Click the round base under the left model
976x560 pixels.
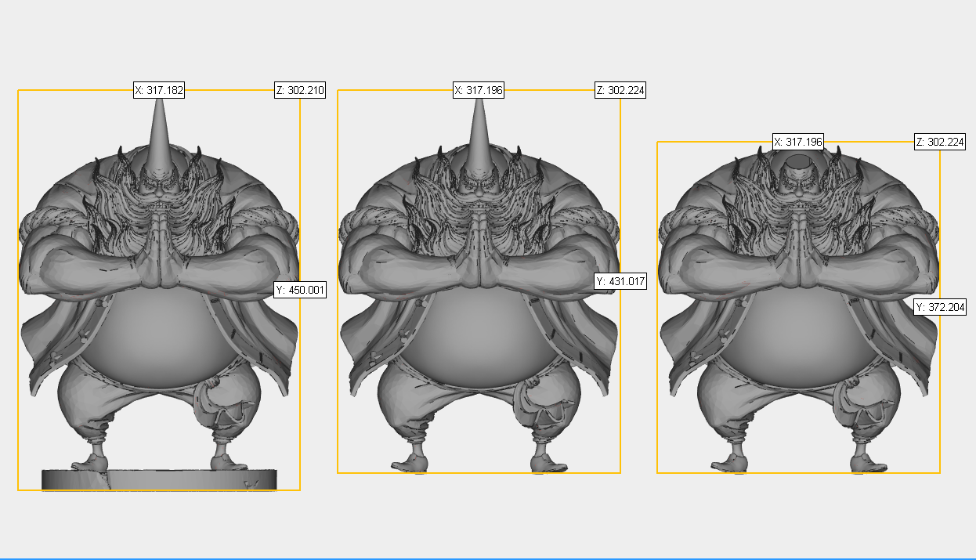point(159,479)
